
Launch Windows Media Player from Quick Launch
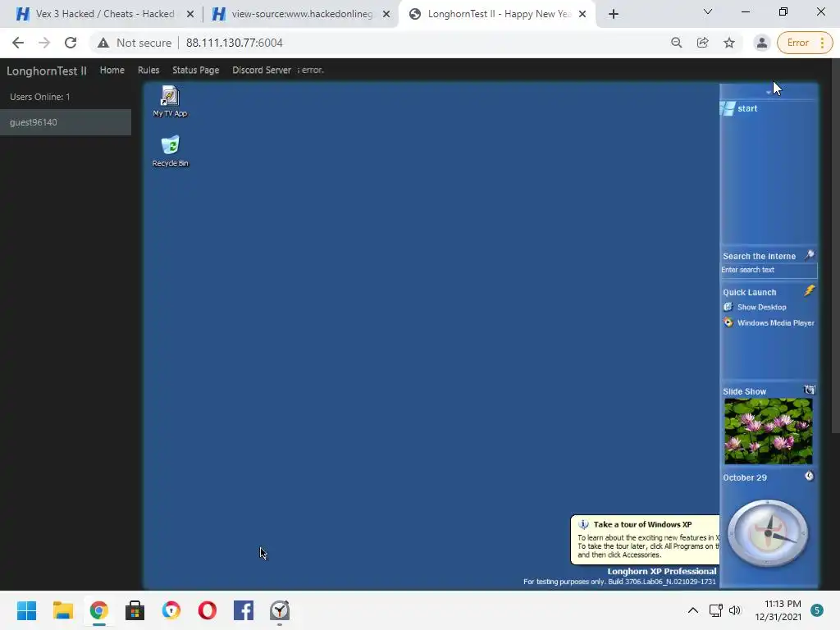pos(769,322)
